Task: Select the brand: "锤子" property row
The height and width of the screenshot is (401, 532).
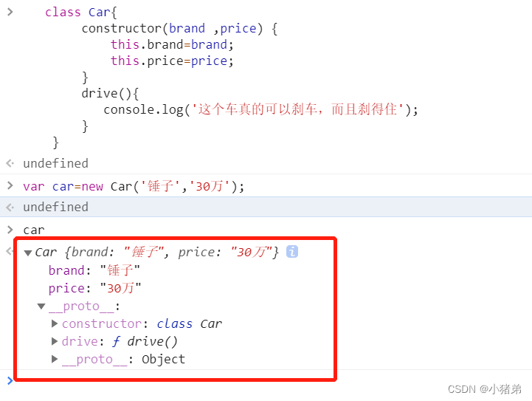Action: tap(94, 270)
